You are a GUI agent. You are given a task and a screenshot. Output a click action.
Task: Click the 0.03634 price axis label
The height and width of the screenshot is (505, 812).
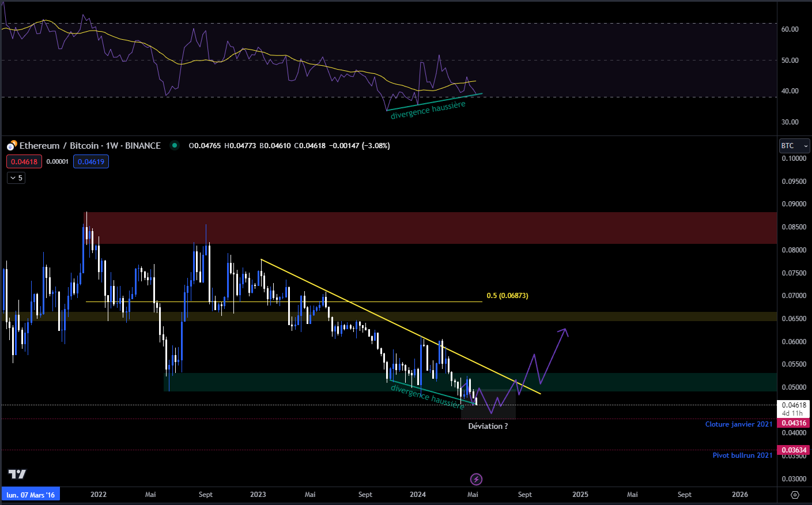click(794, 450)
